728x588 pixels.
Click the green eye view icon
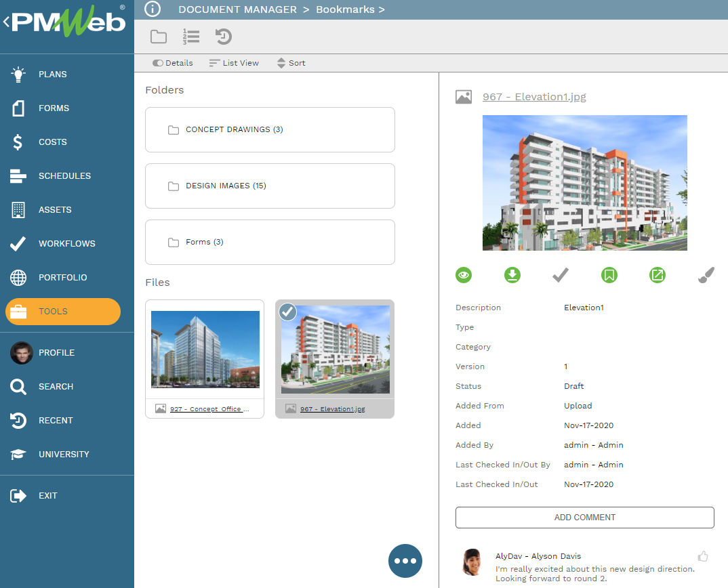[x=464, y=275]
